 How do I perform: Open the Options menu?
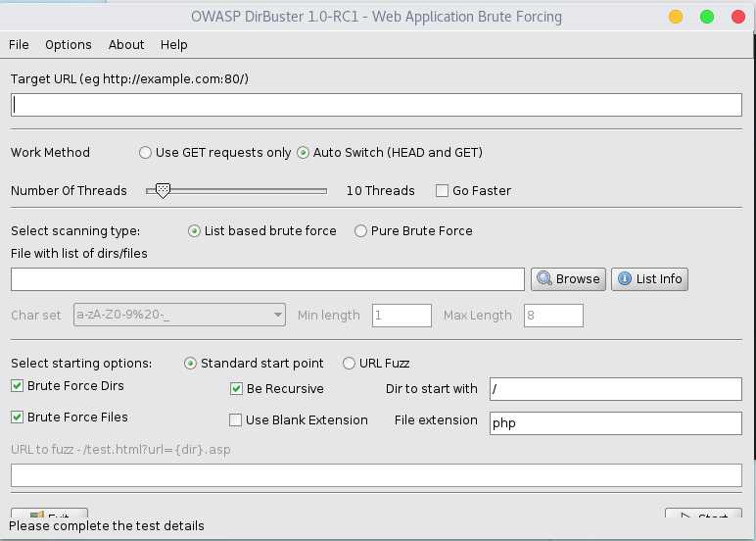pyautogui.click(x=69, y=45)
